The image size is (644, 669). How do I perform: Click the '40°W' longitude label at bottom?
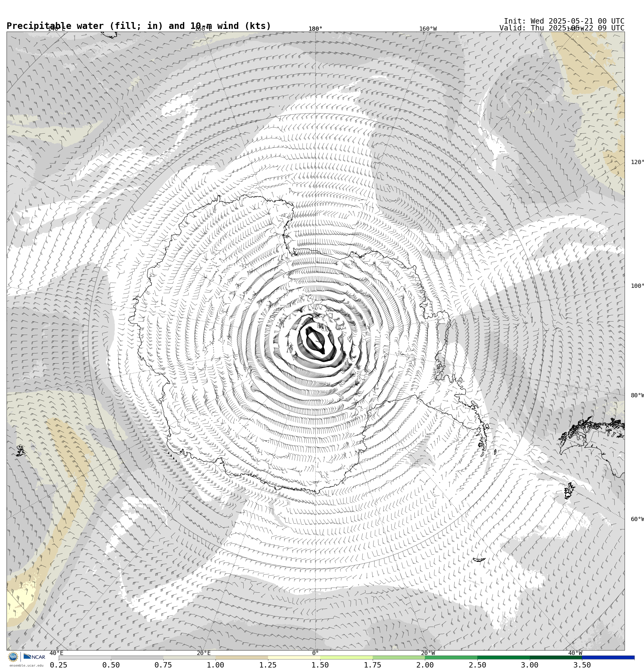pos(575,653)
